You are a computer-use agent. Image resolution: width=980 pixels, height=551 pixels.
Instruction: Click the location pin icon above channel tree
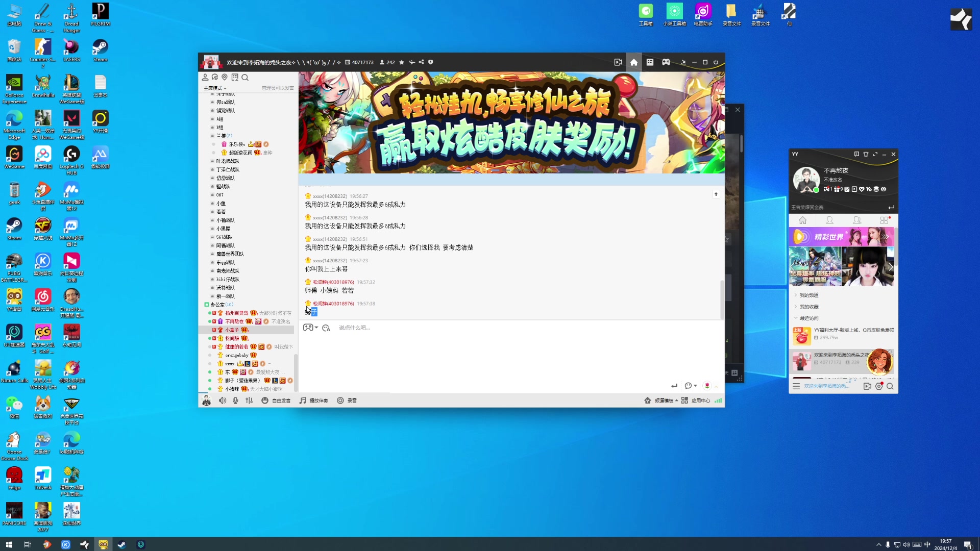pyautogui.click(x=225, y=78)
